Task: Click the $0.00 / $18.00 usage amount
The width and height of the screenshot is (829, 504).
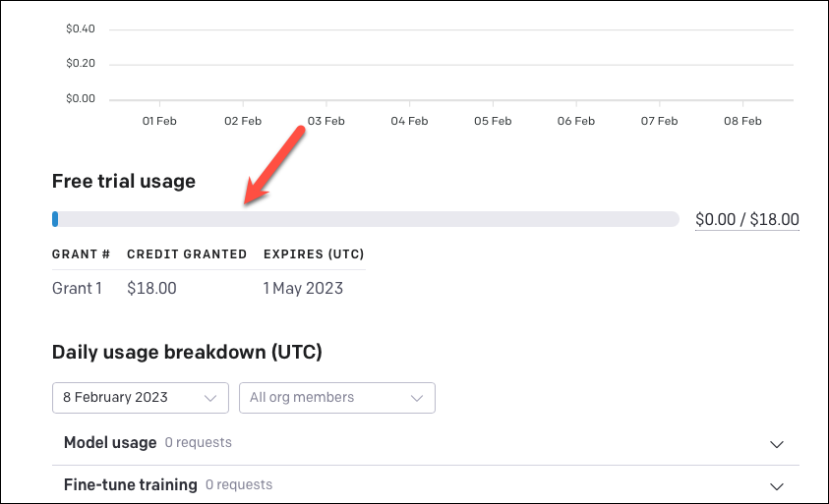Action: pyautogui.click(x=746, y=219)
